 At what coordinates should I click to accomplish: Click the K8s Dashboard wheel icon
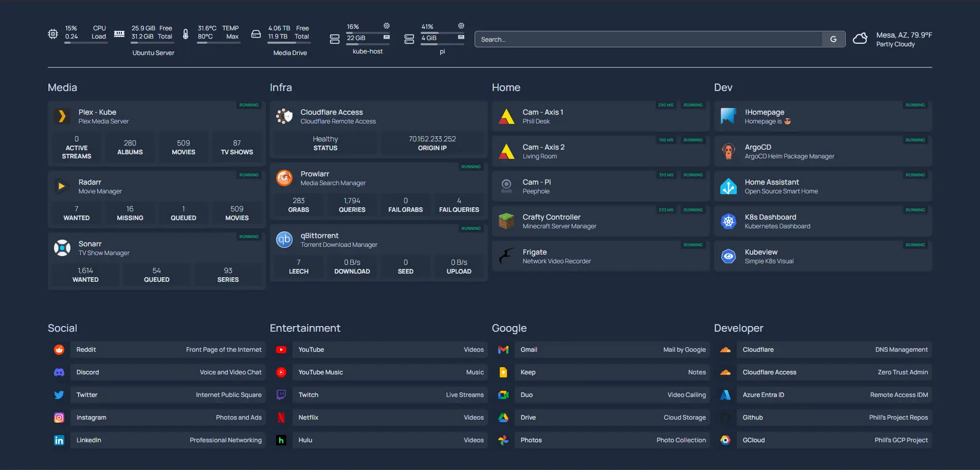pos(729,221)
